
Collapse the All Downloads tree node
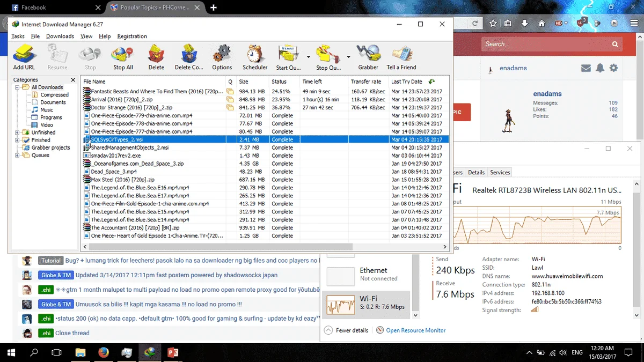click(x=17, y=87)
